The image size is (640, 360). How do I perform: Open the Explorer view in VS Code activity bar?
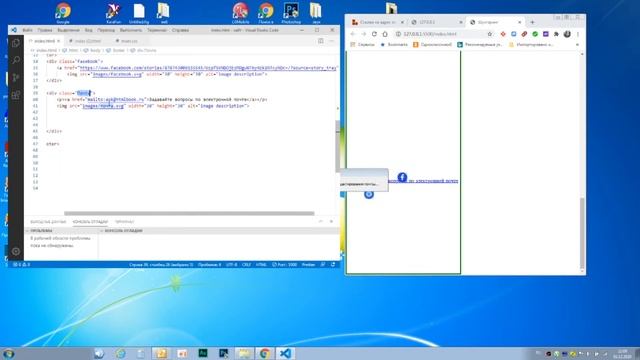16,43
